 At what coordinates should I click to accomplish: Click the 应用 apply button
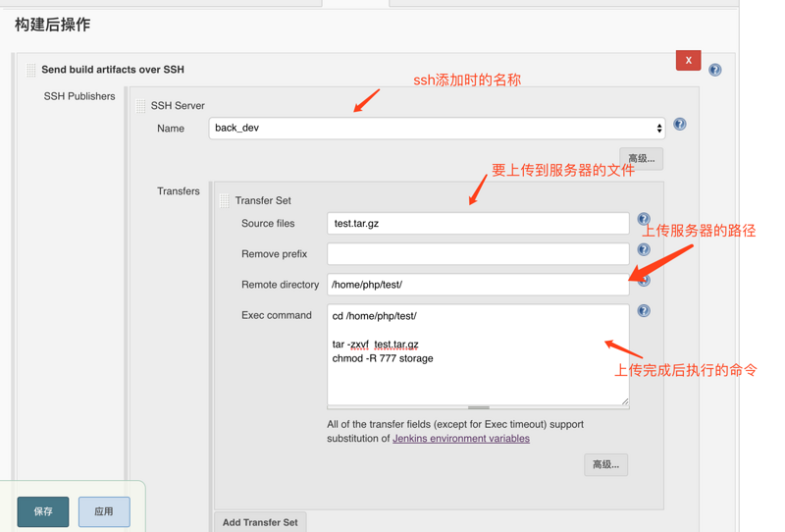104,511
